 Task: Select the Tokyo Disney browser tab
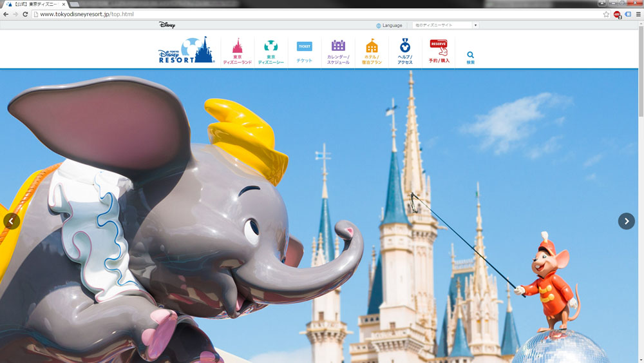point(36,4)
